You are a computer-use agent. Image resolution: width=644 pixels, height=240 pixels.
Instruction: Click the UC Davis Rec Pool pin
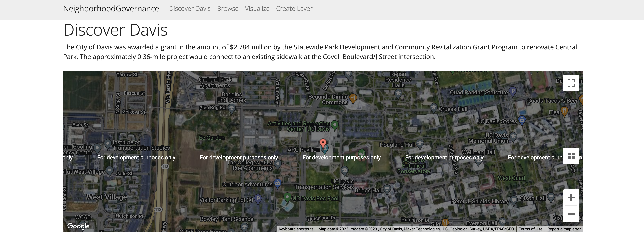287,197
